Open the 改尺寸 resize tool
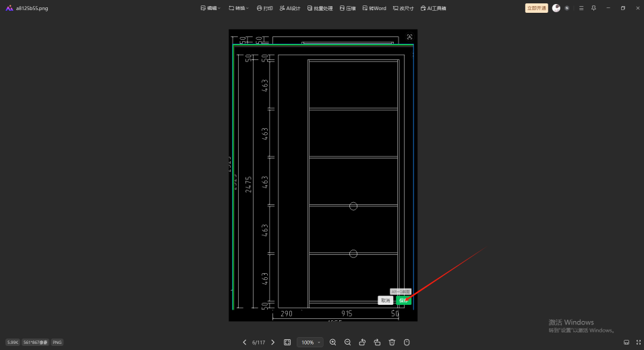Screen dimensions: 644x350 pos(403,8)
